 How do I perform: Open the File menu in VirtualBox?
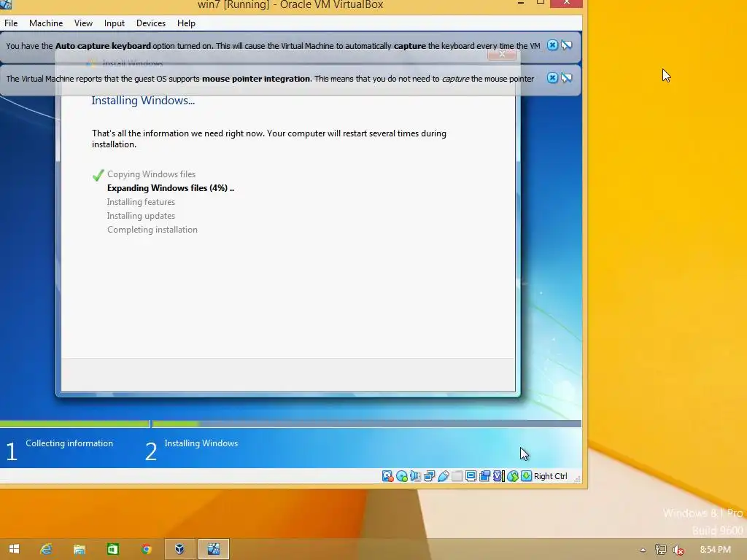tap(11, 23)
